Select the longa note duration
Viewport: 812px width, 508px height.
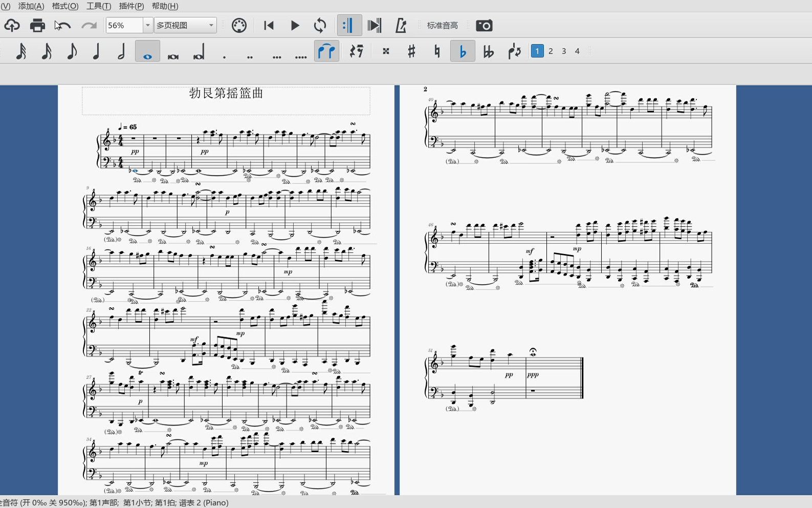pos(199,52)
